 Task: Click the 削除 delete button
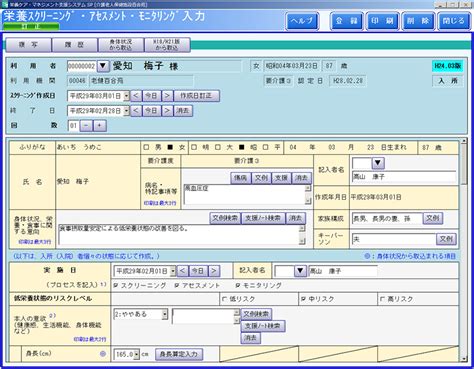[x=418, y=21]
